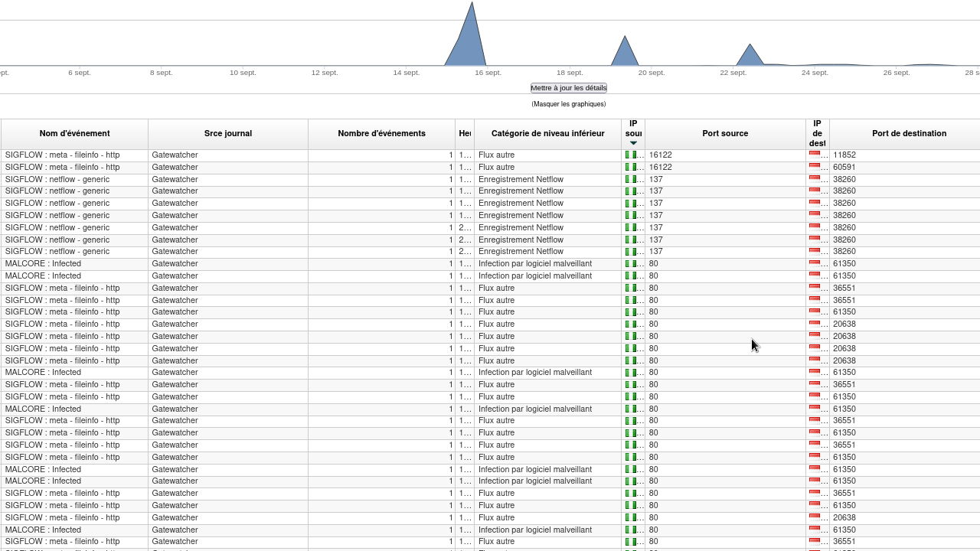Toggle sort arrow under IP source header
This screenshot has width=980, height=551.
[633, 143]
